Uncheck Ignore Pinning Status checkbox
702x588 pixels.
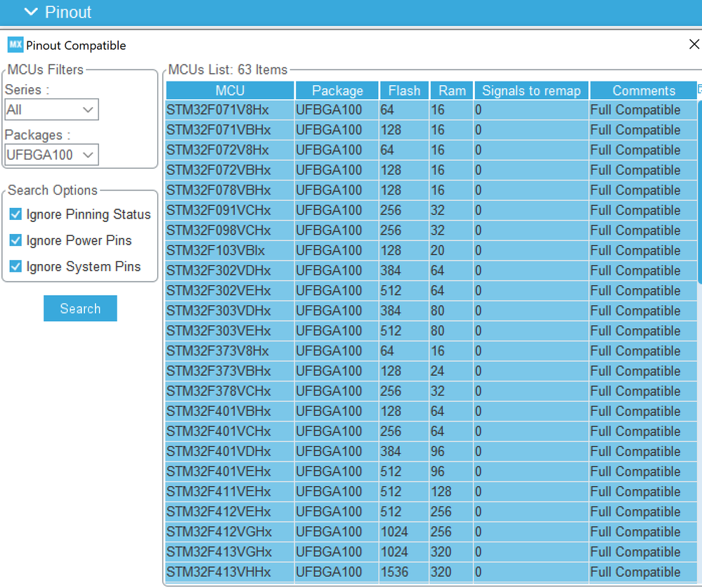[15, 214]
